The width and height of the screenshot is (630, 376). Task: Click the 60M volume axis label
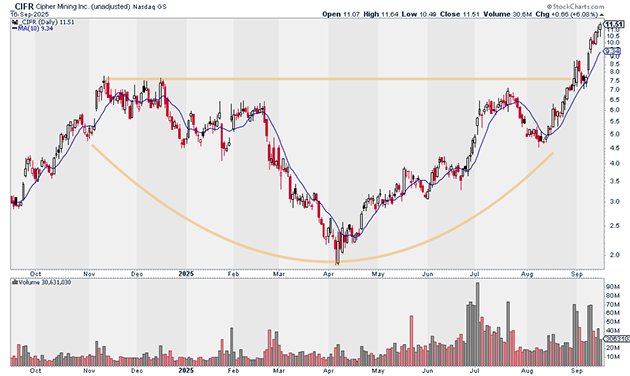pyautogui.click(x=612, y=313)
